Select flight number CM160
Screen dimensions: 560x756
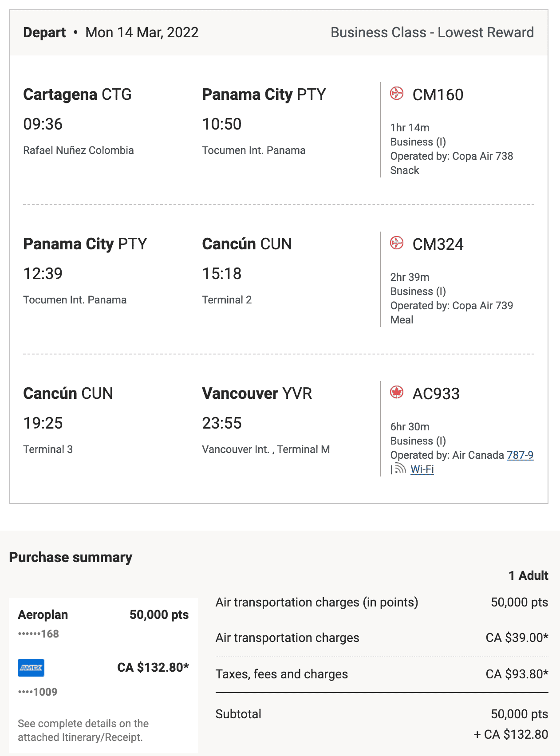438,95
